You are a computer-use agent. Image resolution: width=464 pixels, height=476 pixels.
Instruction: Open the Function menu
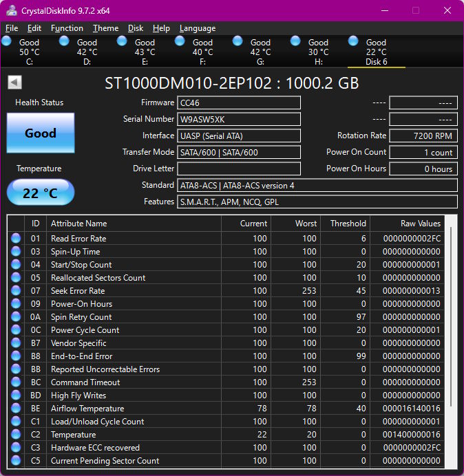[x=67, y=28]
